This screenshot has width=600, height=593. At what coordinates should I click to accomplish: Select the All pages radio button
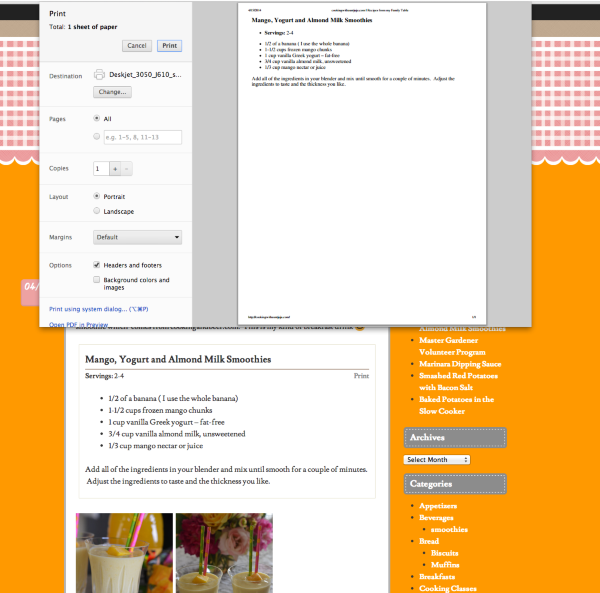click(97, 118)
